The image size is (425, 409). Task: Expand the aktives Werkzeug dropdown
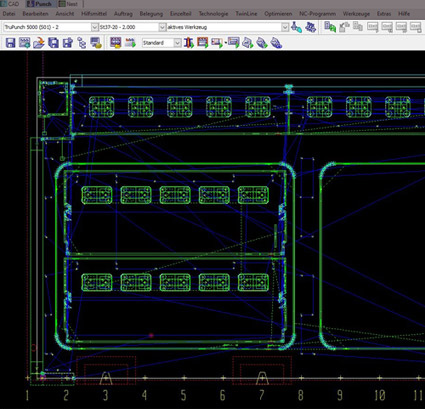point(285,27)
